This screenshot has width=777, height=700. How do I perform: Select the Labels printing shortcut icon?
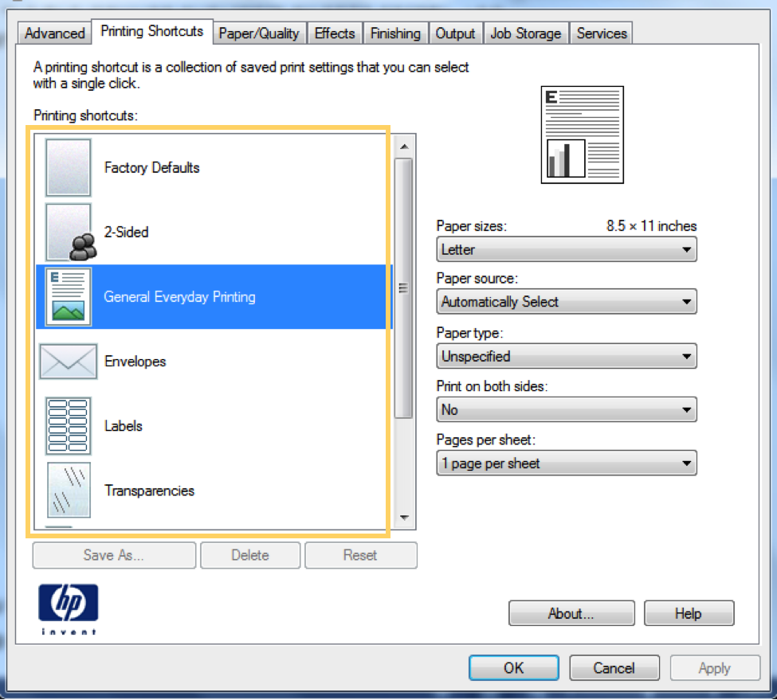point(68,426)
